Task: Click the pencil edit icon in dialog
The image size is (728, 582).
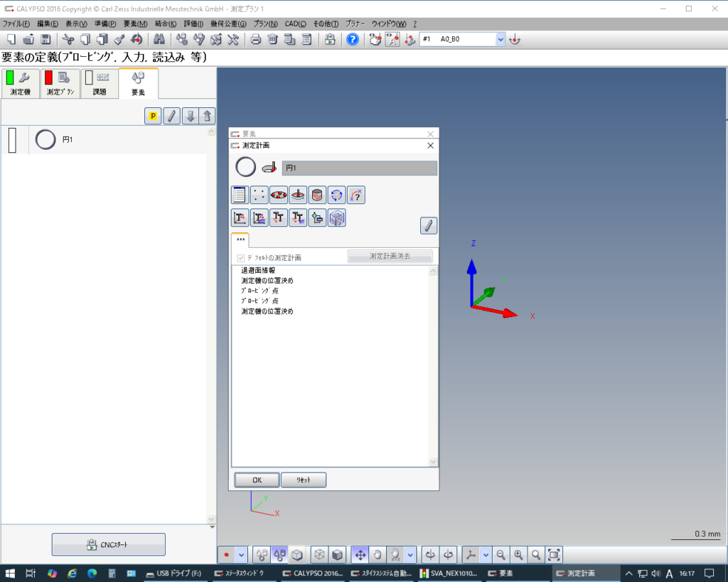Action: (x=428, y=226)
